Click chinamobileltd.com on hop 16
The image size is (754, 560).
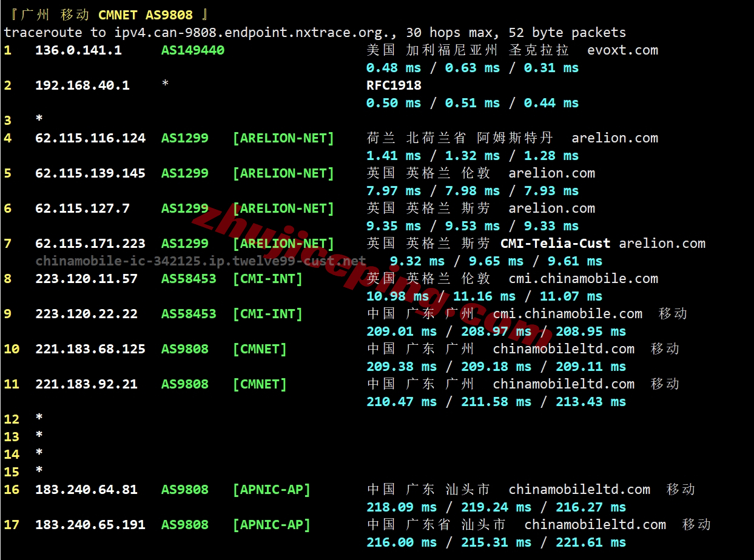point(579,490)
